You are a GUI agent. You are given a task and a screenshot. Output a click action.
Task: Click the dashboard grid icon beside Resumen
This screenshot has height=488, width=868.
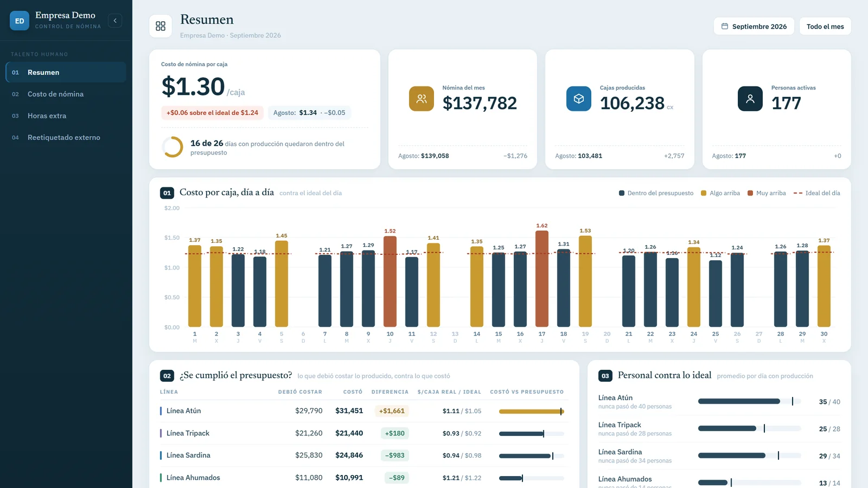click(161, 26)
